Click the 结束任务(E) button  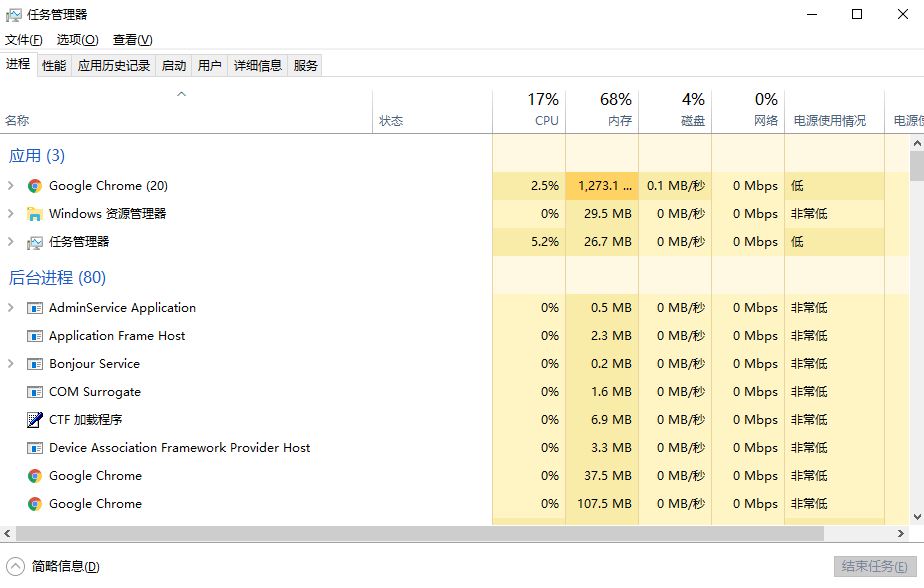click(874, 566)
